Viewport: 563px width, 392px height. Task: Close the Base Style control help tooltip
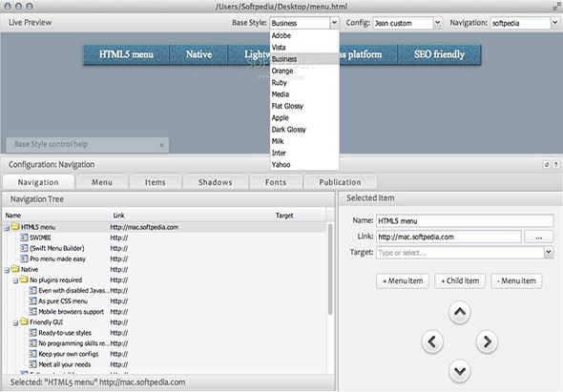click(x=161, y=145)
